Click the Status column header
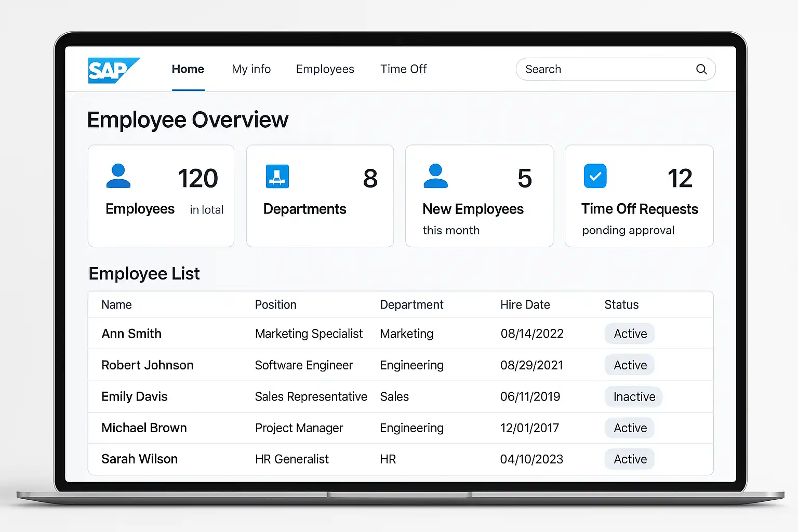 pos(621,305)
